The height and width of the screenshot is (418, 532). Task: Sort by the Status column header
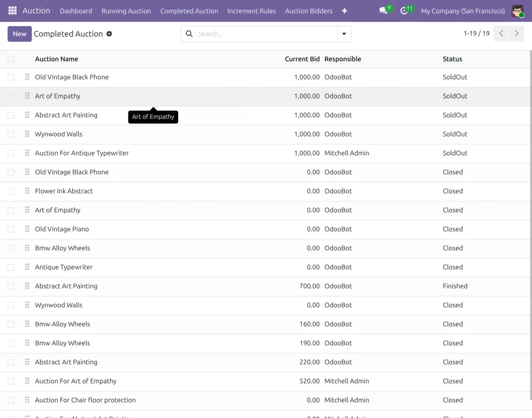click(x=452, y=59)
